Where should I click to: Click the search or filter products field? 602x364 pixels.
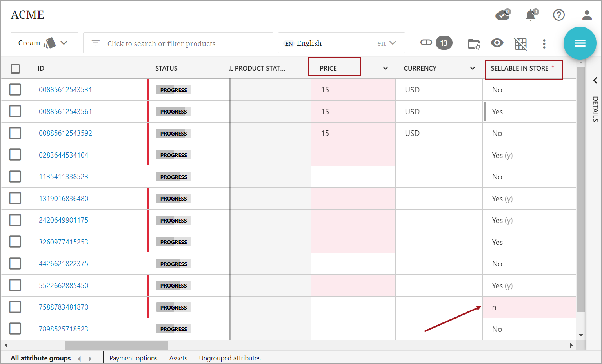tap(178, 43)
